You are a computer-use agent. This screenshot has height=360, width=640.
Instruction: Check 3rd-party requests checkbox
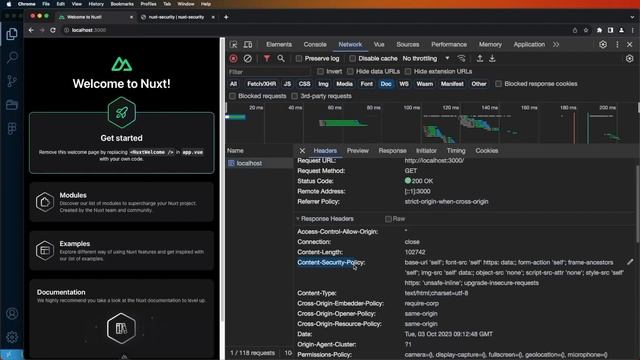(x=295, y=96)
